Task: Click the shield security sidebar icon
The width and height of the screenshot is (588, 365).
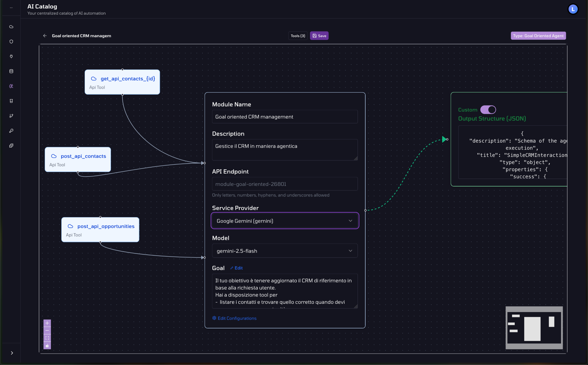Action: 11,42
